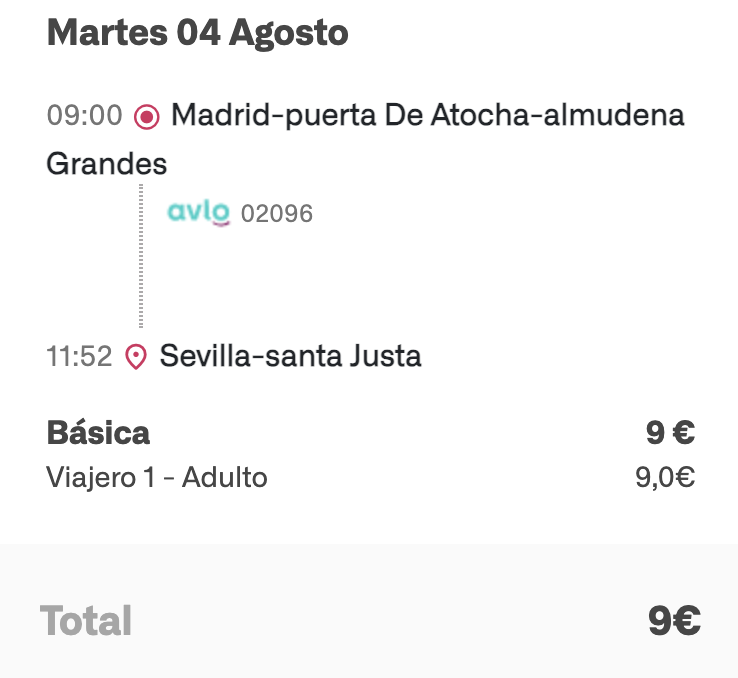738x678 pixels.
Task: Click the destination pin icon
Action: click(x=136, y=356)
